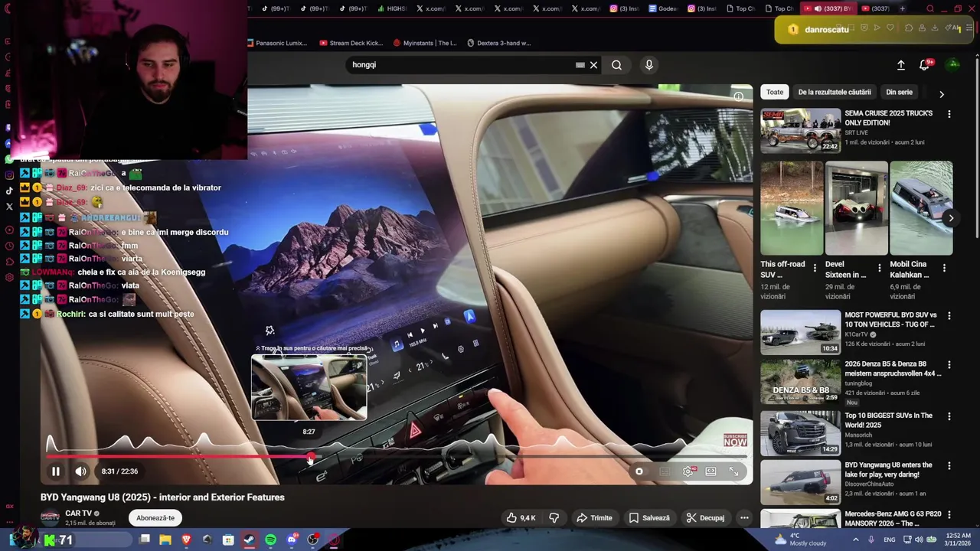Open options for SEMA CRUISE video
The height and width of the screenshot is (551, 980).
coord(949,114)
